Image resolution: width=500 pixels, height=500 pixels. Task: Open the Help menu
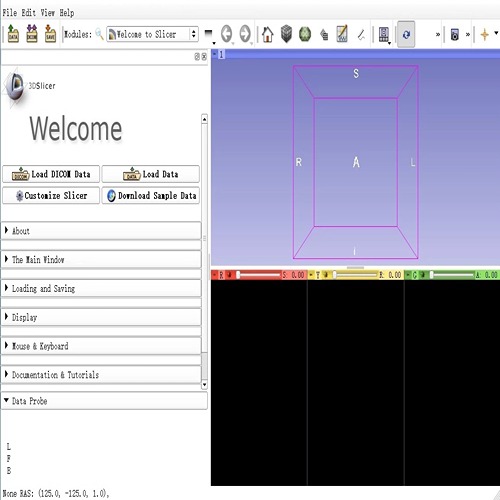67,13
